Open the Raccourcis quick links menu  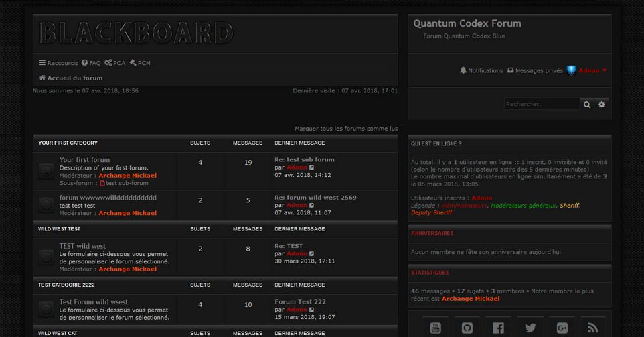[58, 63]
